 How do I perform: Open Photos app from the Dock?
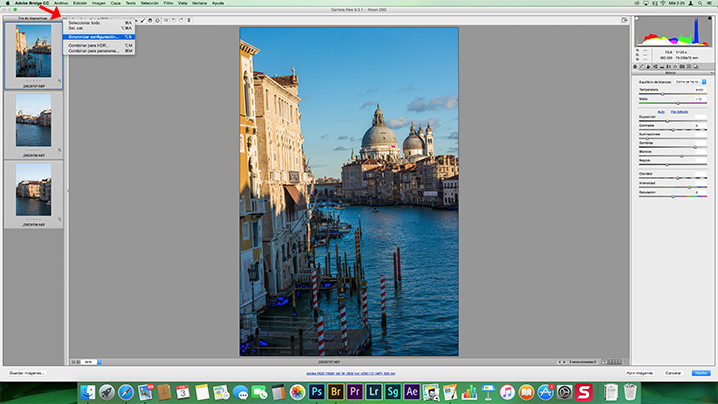click(297, 392)
